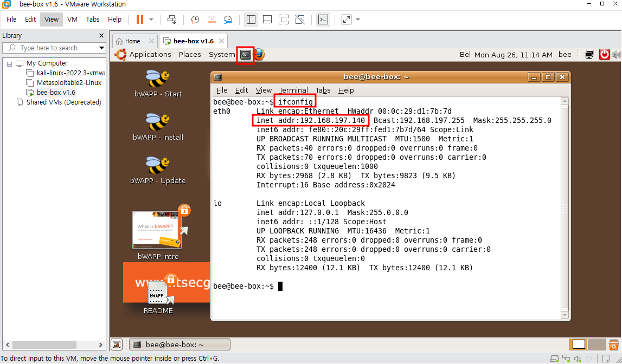Toggle the library sidebar view button
Screen dimensions: 622x364
(x=251, y=19)
